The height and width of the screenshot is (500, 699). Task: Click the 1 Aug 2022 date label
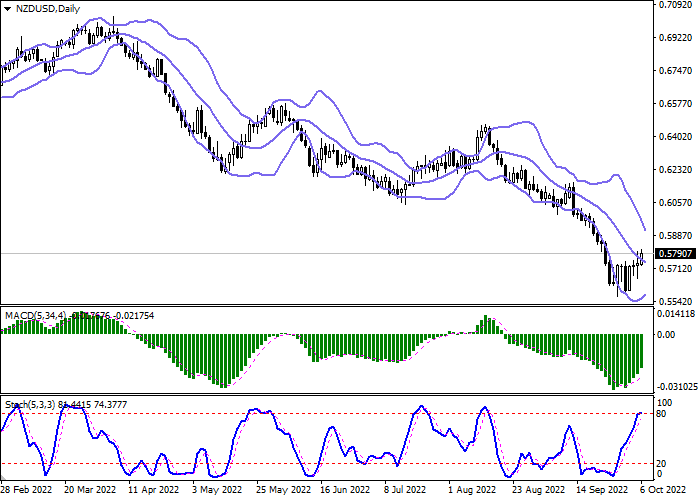point(471,491)
